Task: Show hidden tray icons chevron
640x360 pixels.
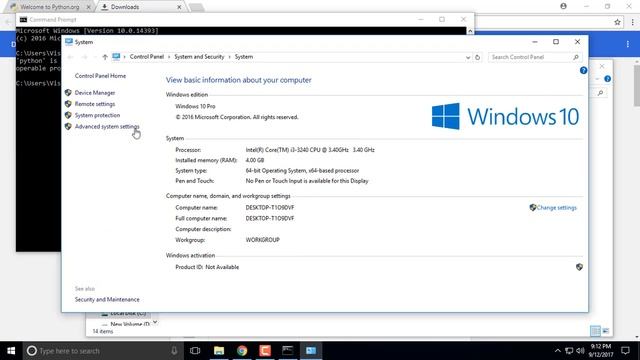Action: click(558, 351)
